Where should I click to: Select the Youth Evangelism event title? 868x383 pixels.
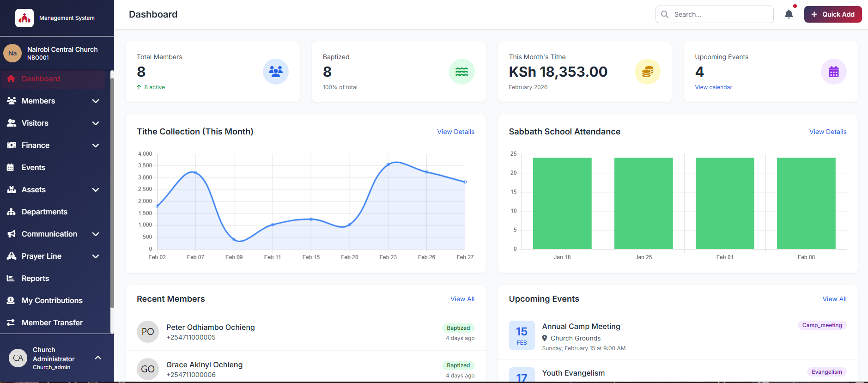(573, 373)
